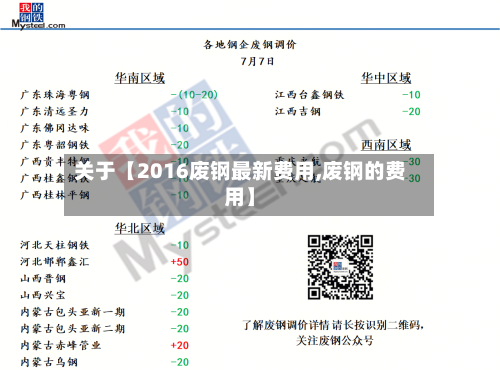Click the -20 value for 广东粤韶钢铁
Image resolution: width=500 pixels, height=370 pixels.
(x=180, y=145)
